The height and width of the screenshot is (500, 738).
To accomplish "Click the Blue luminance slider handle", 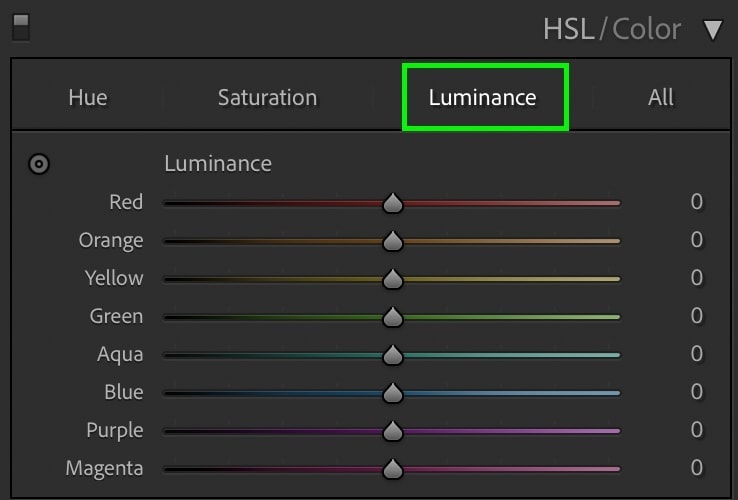I will [393, 394].
